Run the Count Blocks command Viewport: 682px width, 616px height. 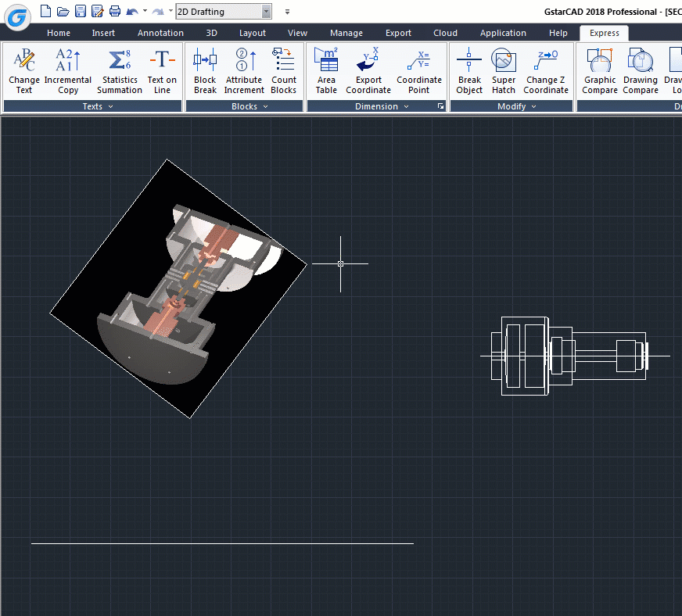click(283, 70)
